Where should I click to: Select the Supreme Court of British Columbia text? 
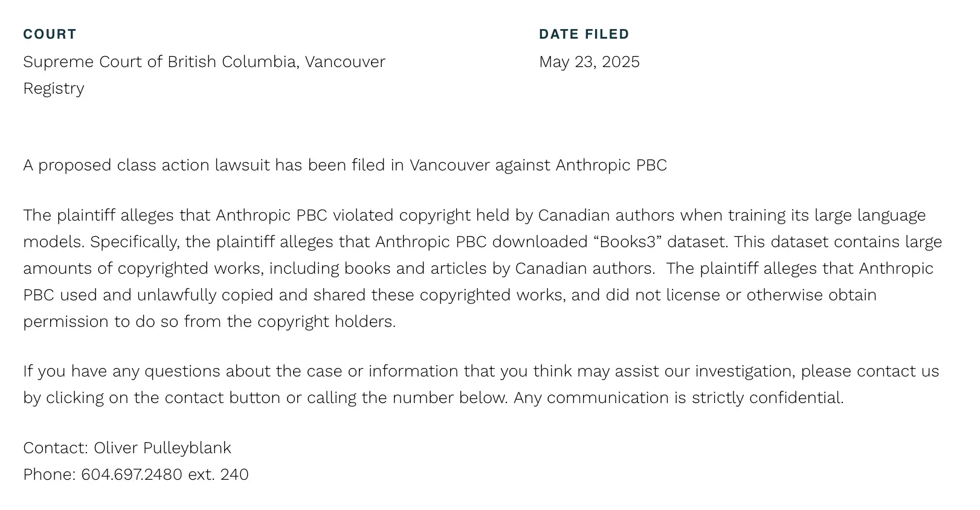160,62
